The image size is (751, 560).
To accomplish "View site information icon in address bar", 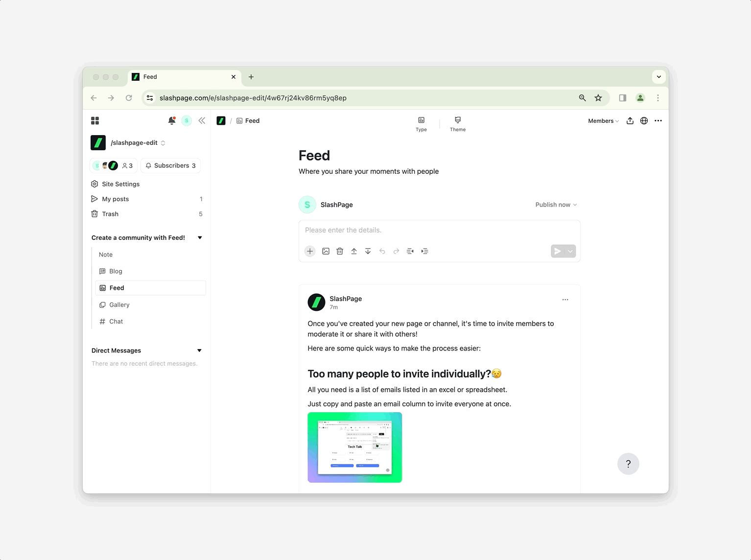I will tap(150, 98).
